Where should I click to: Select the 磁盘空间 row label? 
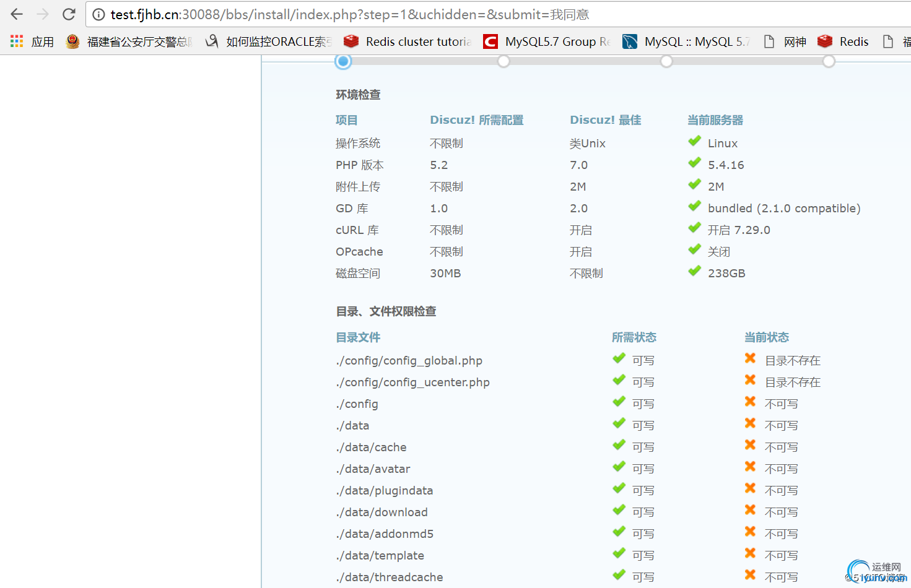[358, 274]
